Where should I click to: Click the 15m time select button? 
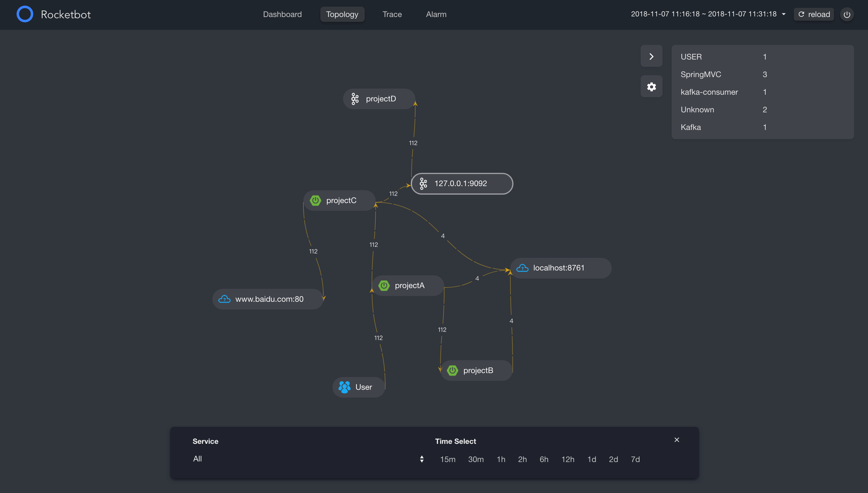[448, 459]
